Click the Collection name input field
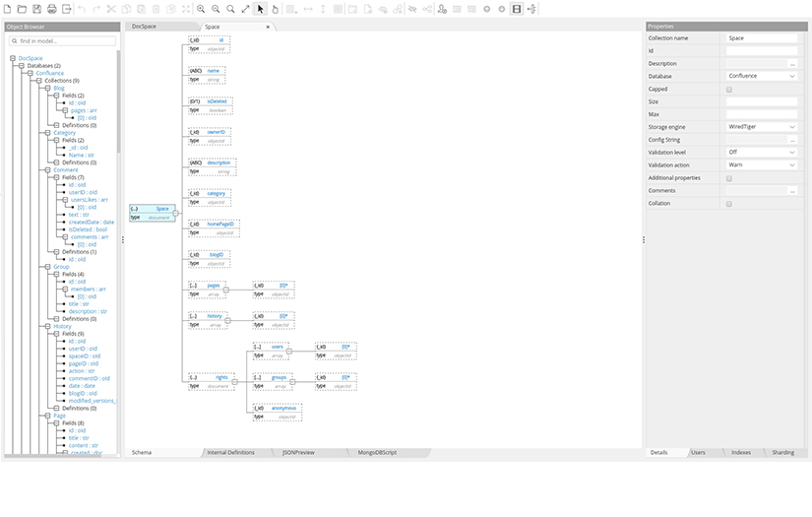The height and width of the screenshot is (517, 812). pos(761,38)
